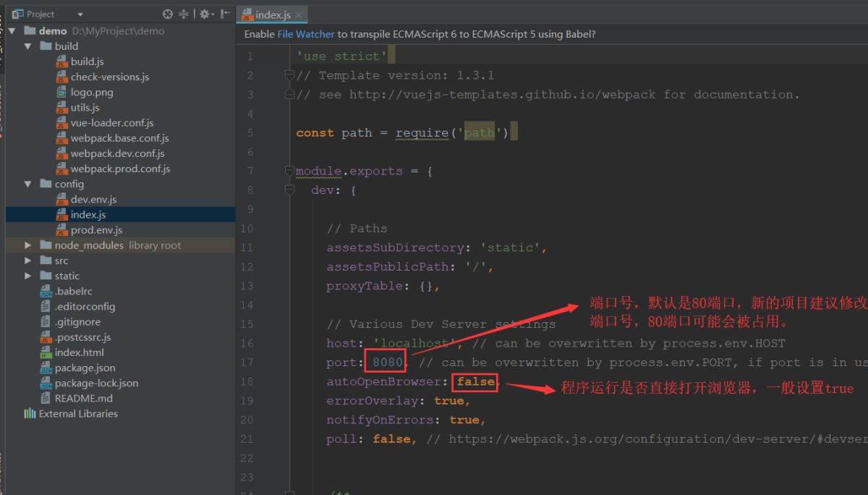Click the package-lock.json file icon
The image size is (868, 495).
[x=46, y=383]
